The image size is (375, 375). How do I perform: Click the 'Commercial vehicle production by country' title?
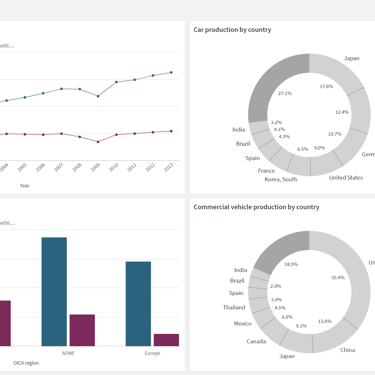[256, 207]
